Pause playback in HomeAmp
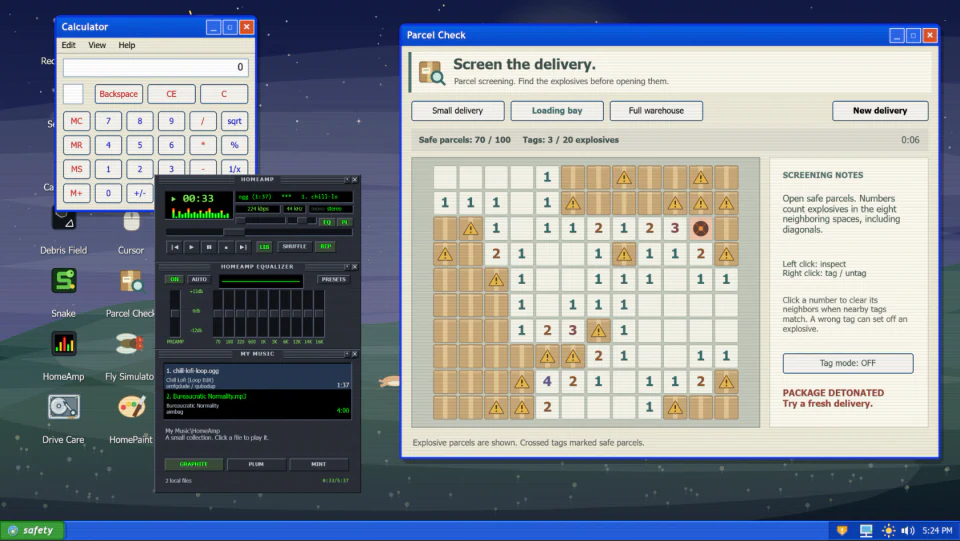The width and height of the screenshot is (960, 541). [209, 247]
